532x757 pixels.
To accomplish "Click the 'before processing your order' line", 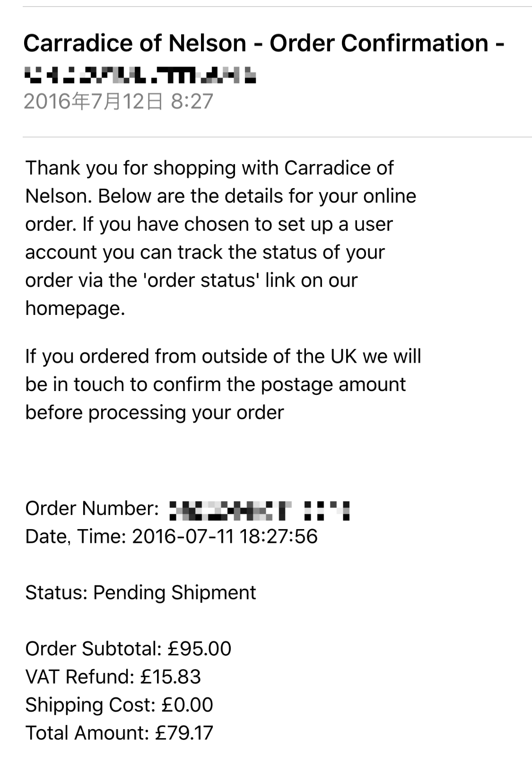I will 154,412.
